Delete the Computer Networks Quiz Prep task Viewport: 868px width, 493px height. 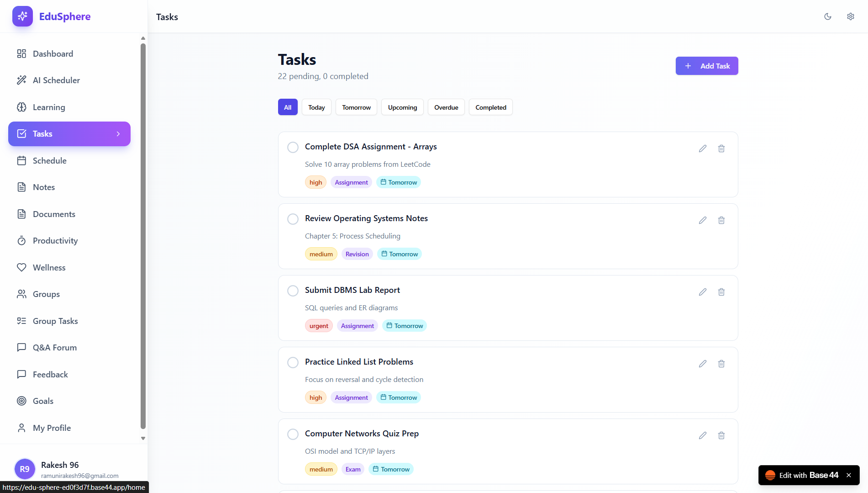coord(721,435)
